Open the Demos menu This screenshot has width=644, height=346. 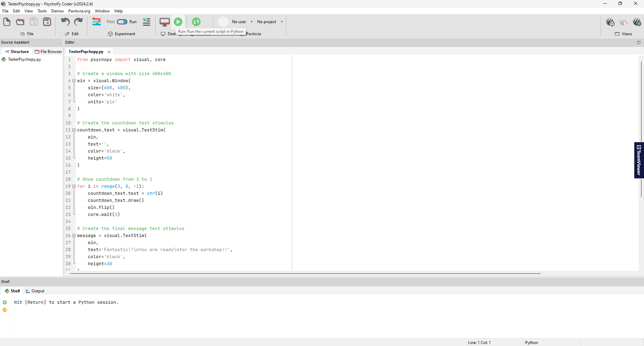click(x=57, y=11)
